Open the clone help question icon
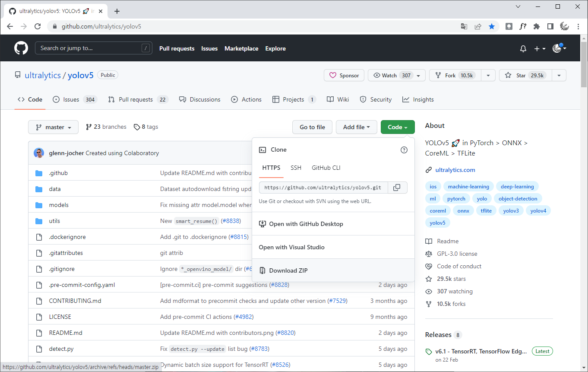Viewport: 588px width, 372px height. click(404, 150)
